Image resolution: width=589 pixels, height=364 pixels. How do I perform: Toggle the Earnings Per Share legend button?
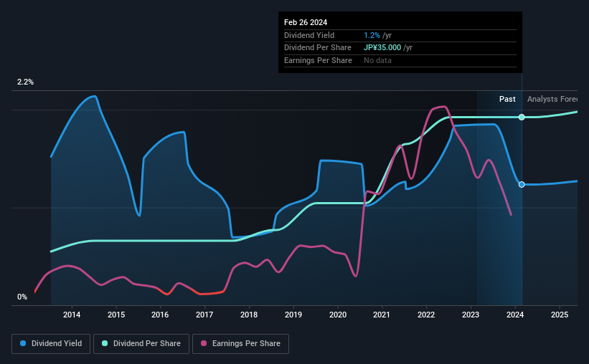240,344
